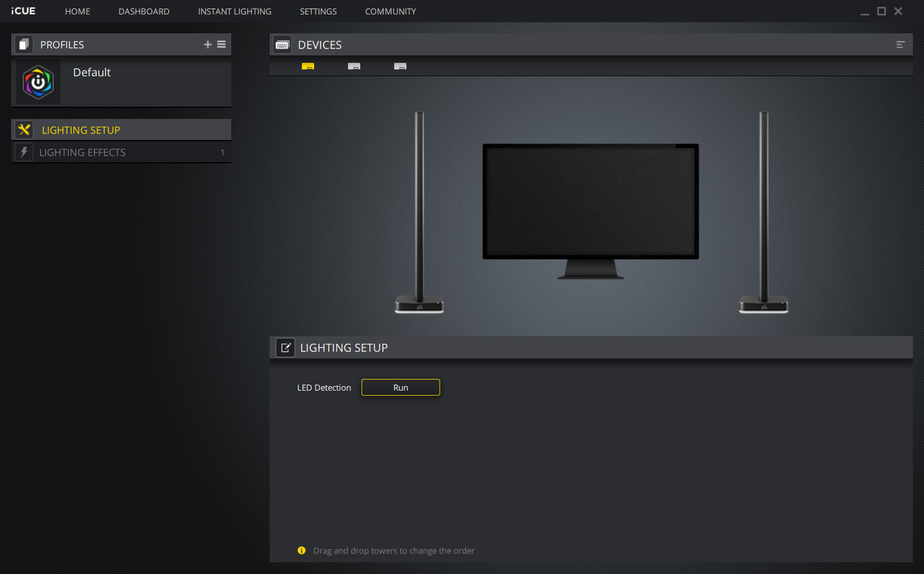Click the Lighting Effects lightning bolt icon
Viewport: 924px width, 574px height.
pos(24,152)
